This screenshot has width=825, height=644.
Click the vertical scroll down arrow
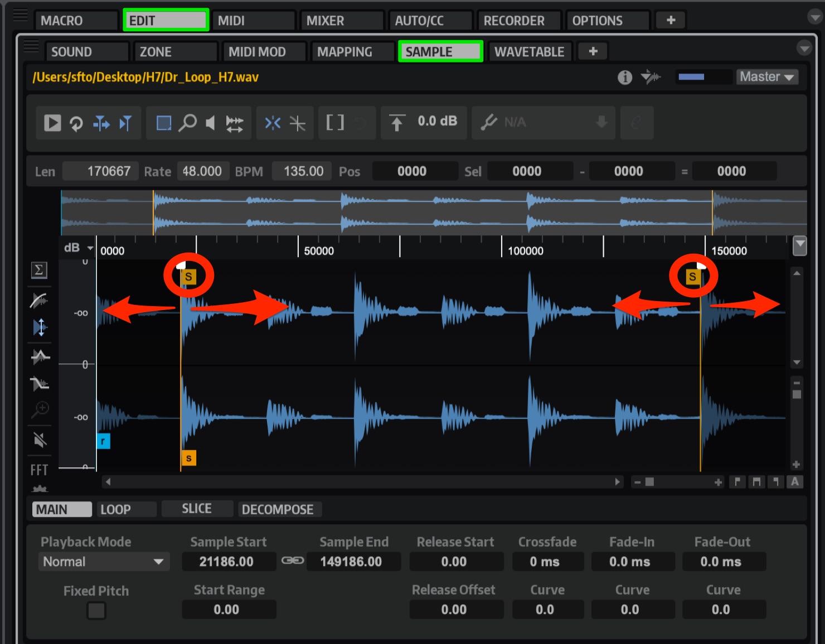tap(797, 362)
